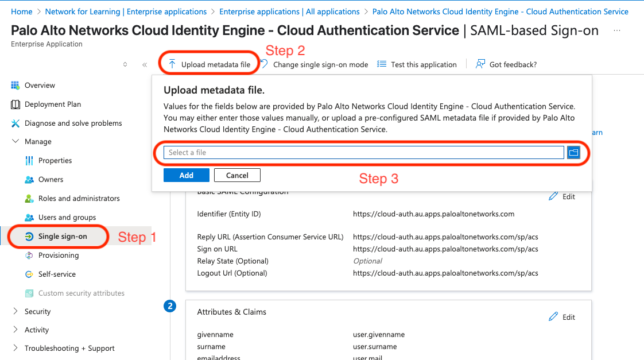Click the Diagnose and solve problems wrench icon
The image size is (644, 360).
[x=15, y=123]
